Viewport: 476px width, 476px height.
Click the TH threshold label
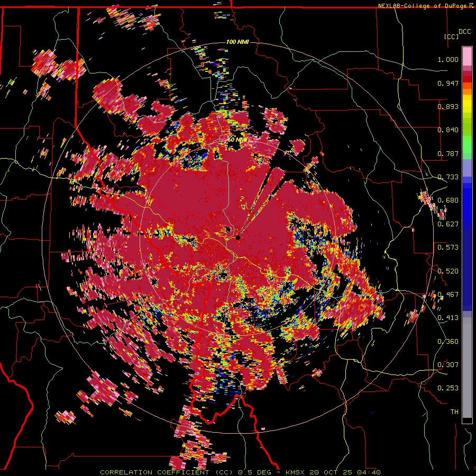454,412
